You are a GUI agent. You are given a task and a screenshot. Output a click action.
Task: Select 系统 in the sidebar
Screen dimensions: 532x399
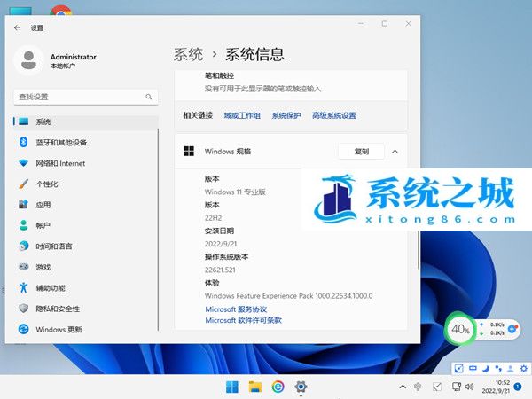85,121
